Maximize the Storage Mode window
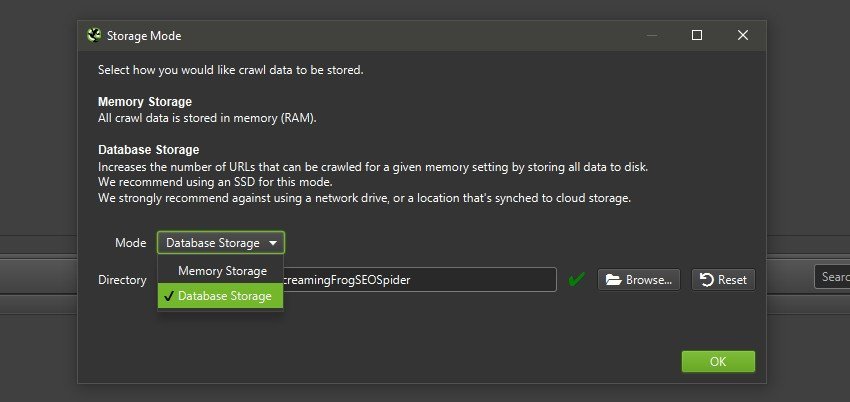Image resolution: width=850 pixels, height=402 pixels. pos(697,35)
